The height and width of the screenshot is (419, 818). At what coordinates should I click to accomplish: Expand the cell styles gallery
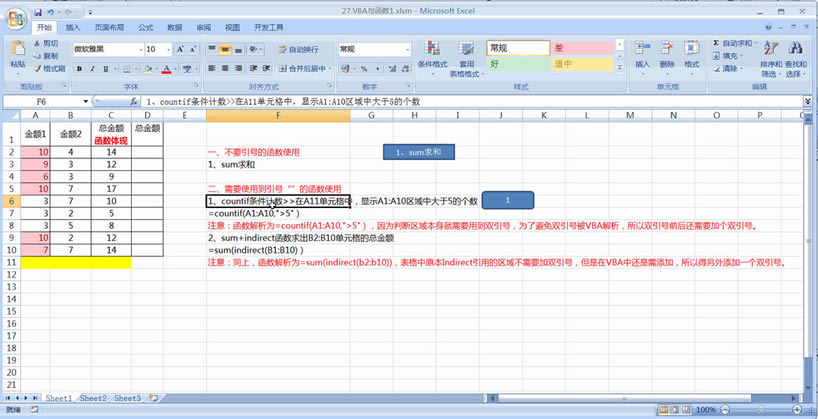620,67
